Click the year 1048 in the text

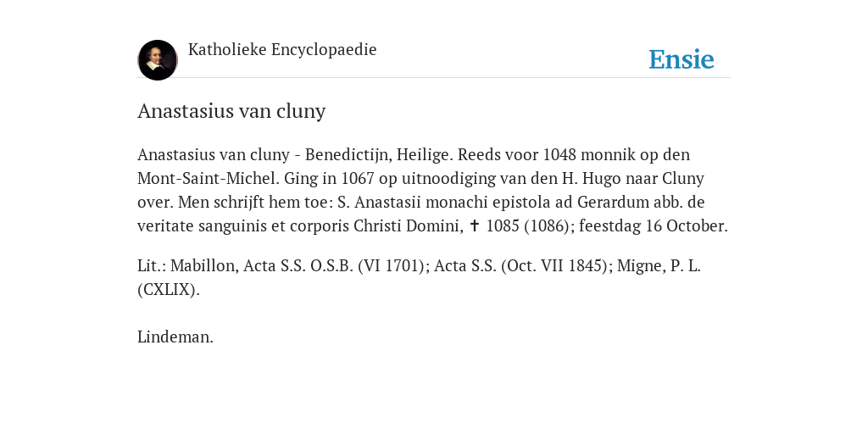click(x=560, y=154)
